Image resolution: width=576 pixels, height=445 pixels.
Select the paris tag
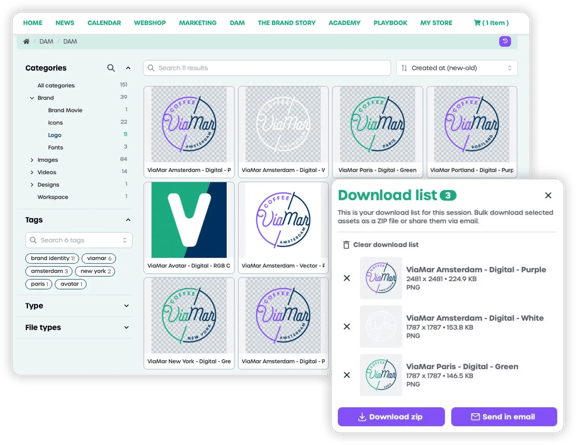[x=39, y=284]
